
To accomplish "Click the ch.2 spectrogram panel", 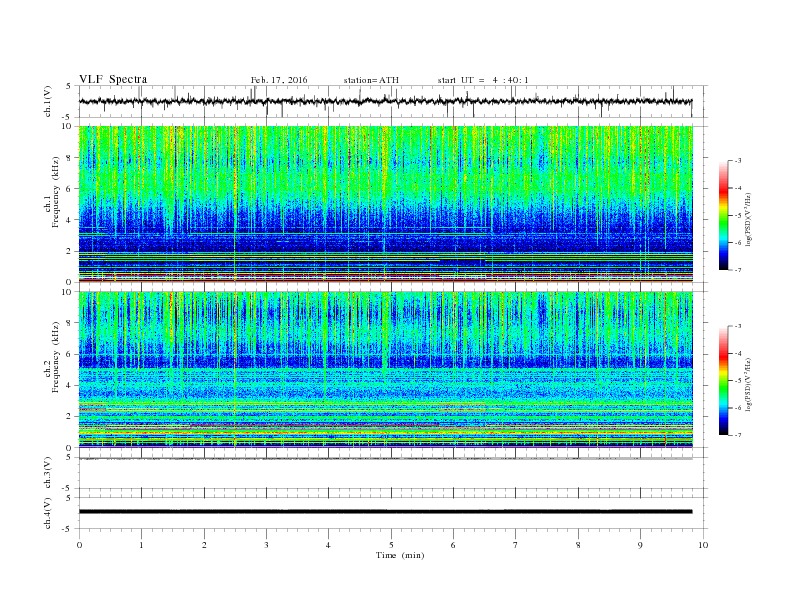I will [385, 370].
